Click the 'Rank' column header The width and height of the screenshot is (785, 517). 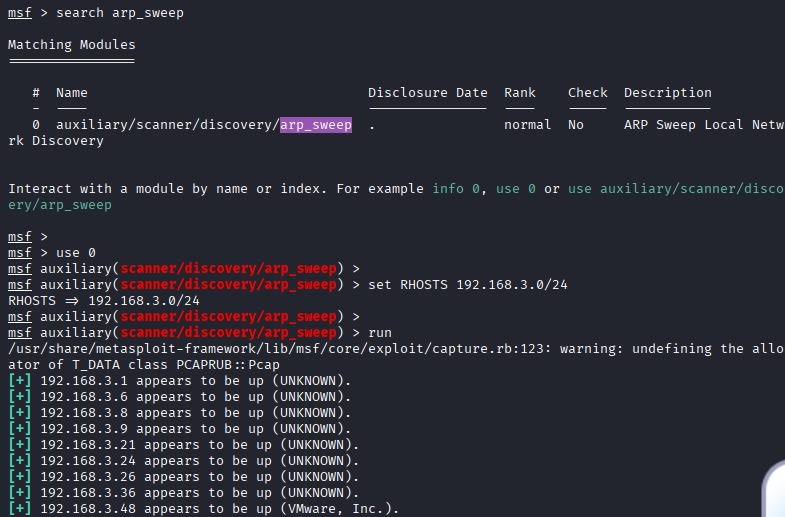[x=520, y=93]
